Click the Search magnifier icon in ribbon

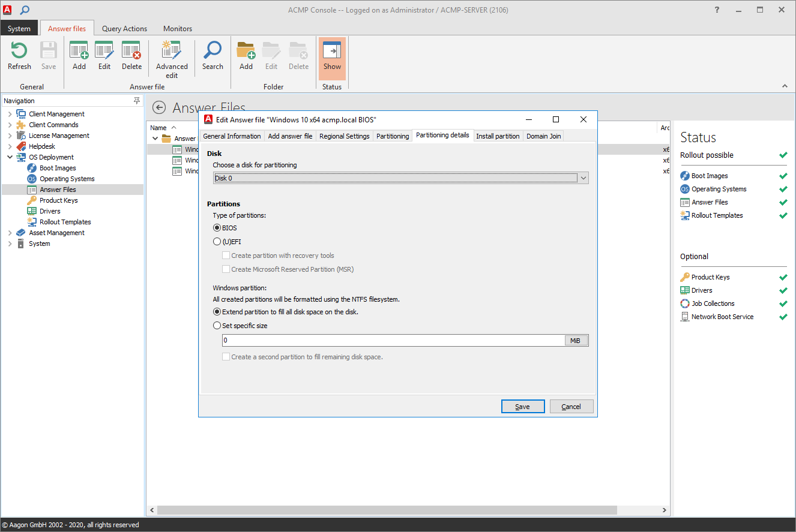pos(213,51)
